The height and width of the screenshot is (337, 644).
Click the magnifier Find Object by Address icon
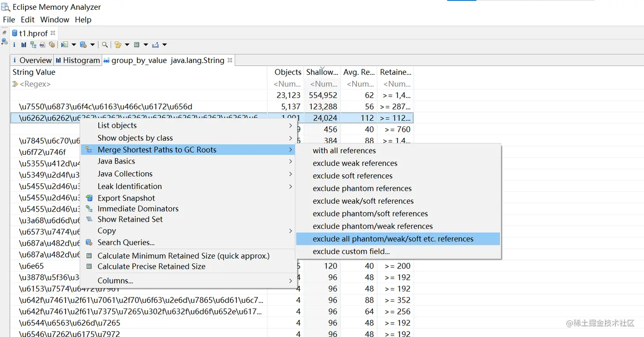click(x=105, y=45)
